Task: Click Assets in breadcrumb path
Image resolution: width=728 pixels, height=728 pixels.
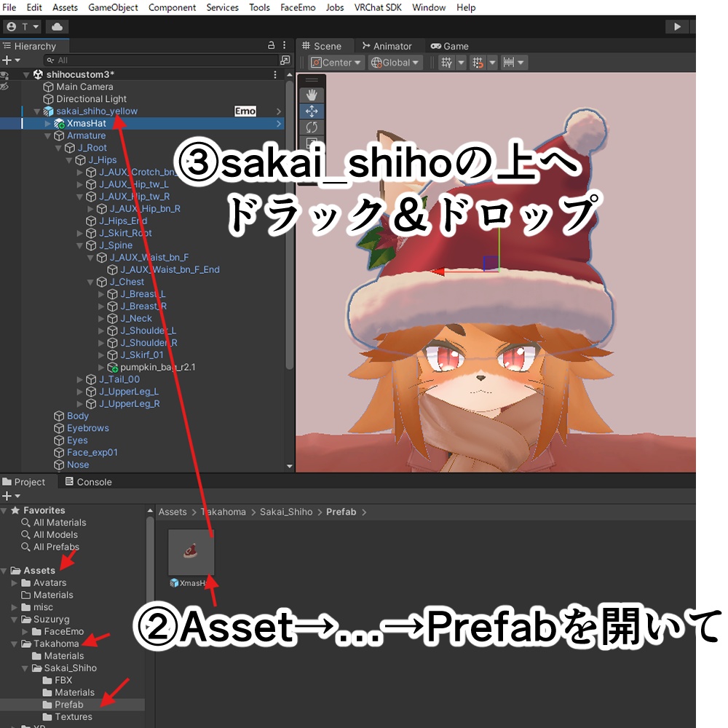Action: click(173, 512)
